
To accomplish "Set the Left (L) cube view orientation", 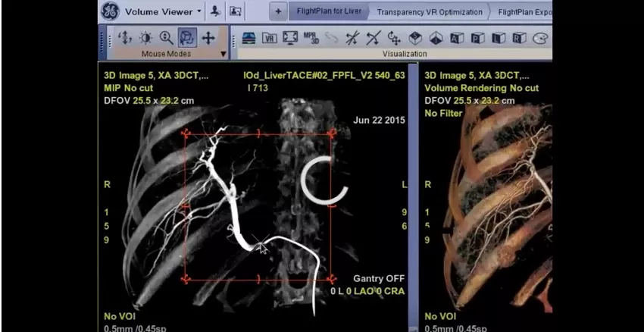I will coord(499,38).
